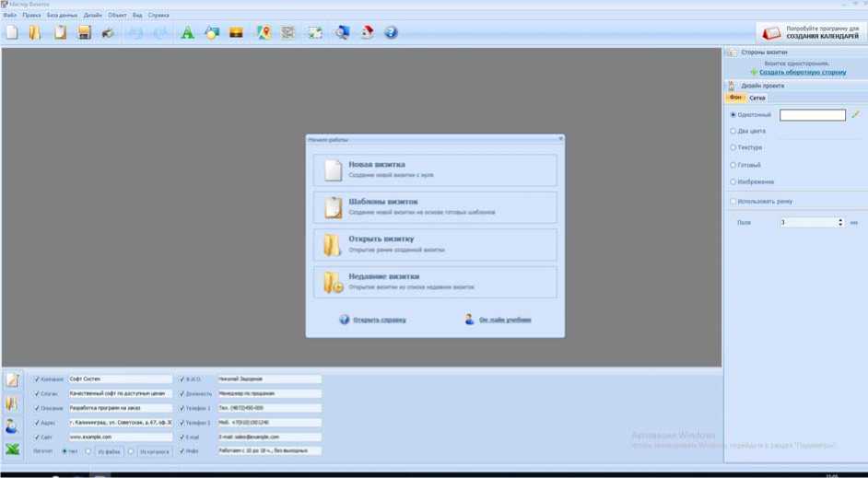Open the Справка menu
The height and width of the screenshot is (478, 868).
(158, 16)
